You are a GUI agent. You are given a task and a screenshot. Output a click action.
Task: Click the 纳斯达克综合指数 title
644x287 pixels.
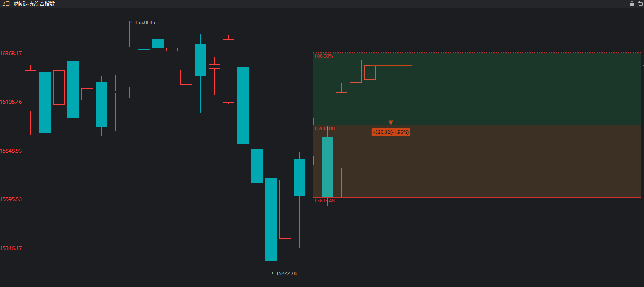34,4
